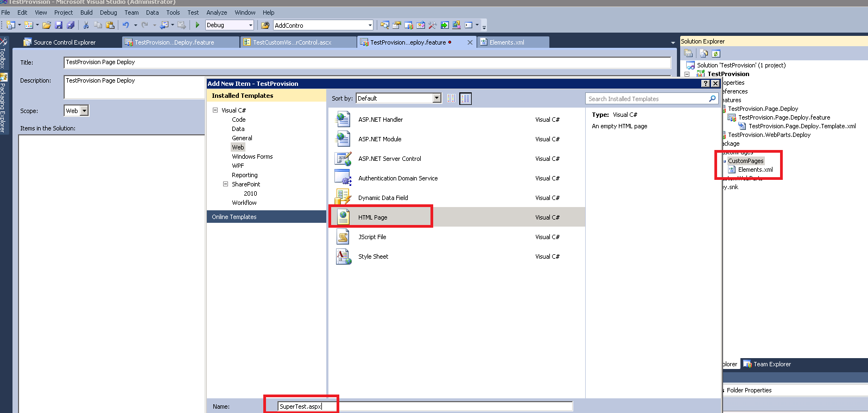868x413 pixels.
Task: Click the dialog help question mark button
Action: coord(705,84)
